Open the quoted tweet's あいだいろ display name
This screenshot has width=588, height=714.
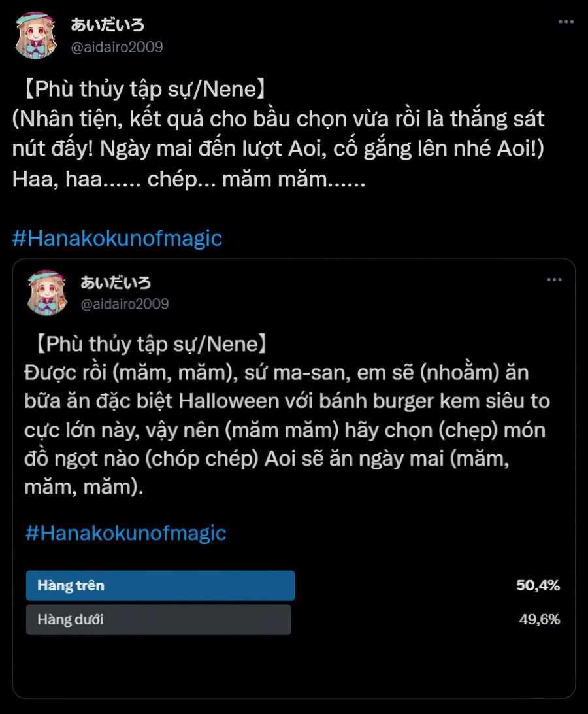click(x=116, y=282)
